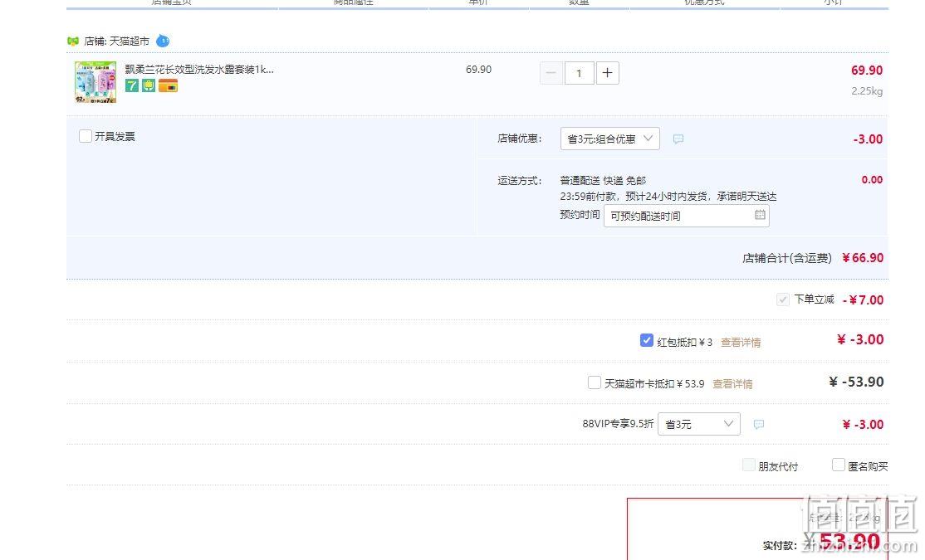Screen dimensions: 925x560
Task: Click the 23:59前付款 delivery promise text
Action: (x=668, y=197)
